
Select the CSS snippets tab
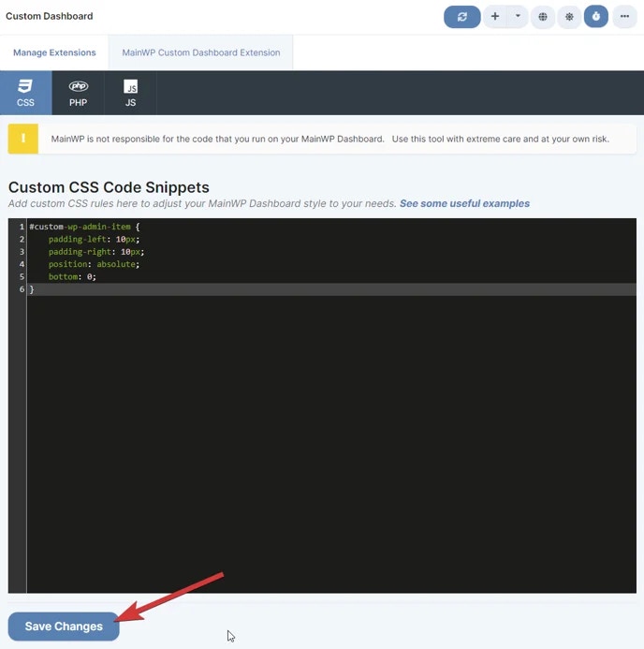(25, 93)
